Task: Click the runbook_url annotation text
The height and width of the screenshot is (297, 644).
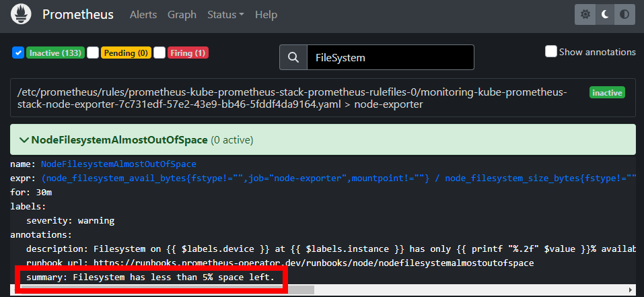Action: click(280, 263)
